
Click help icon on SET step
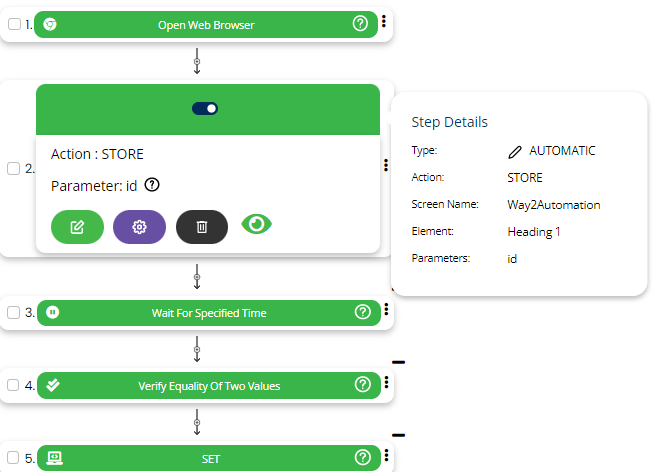(362, 458)
